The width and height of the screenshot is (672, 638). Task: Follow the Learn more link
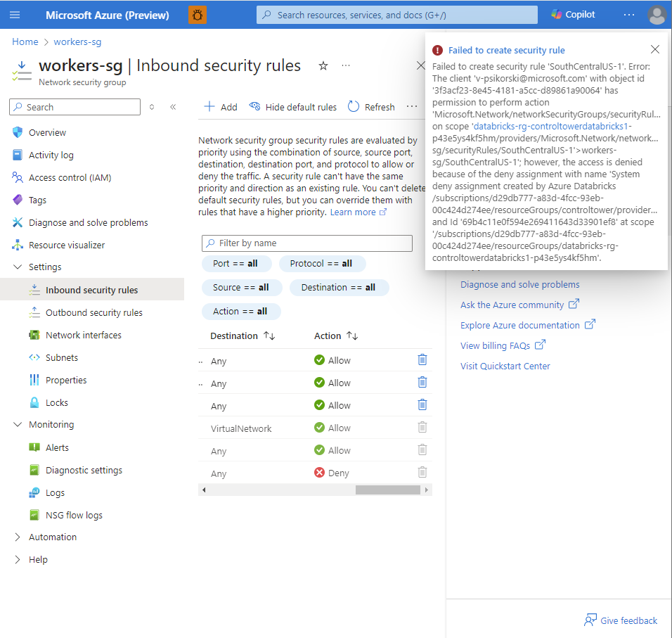coord(354,212)
